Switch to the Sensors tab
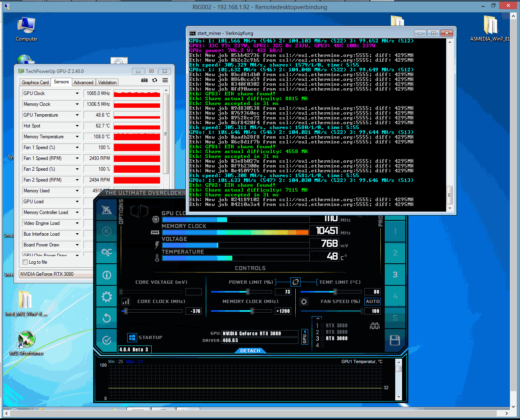Image resolution: width=520 pixels, height=420 pixels. coord(61,82)
